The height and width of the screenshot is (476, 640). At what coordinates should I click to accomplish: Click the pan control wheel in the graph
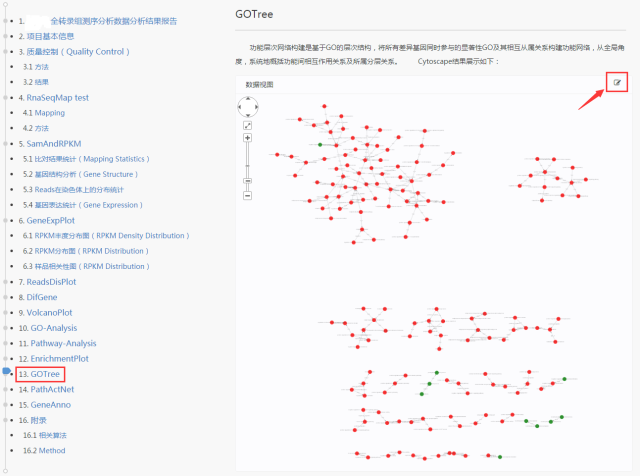click(x=248, y=106)
